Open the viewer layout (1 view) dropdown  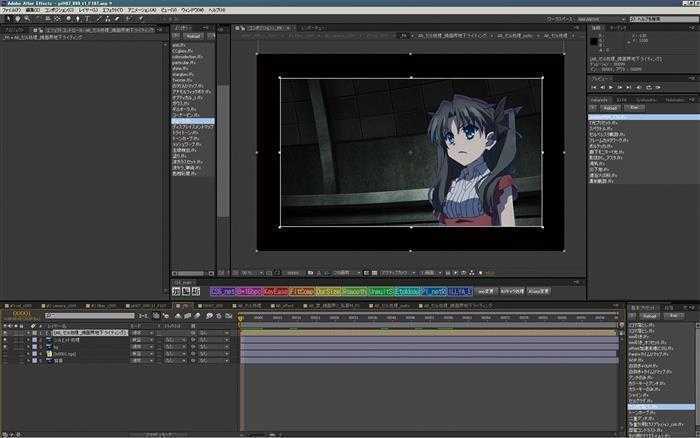[430, 273]
